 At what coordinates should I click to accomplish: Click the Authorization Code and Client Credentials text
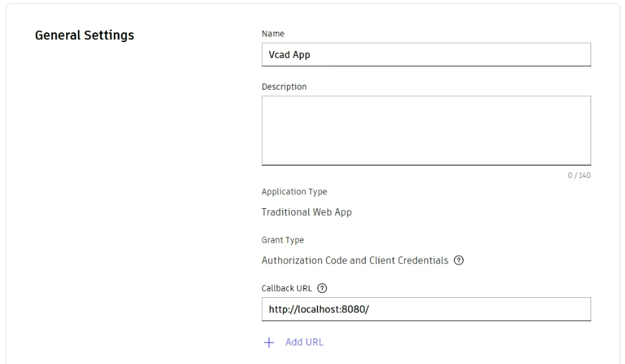355,261
